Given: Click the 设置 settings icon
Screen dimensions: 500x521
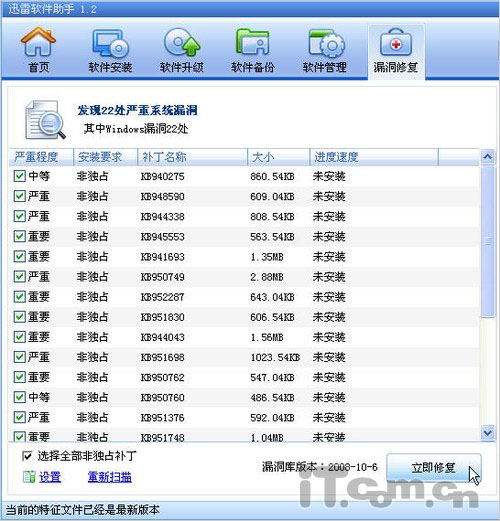Looking at the screenshot, I should click(29, 477).
